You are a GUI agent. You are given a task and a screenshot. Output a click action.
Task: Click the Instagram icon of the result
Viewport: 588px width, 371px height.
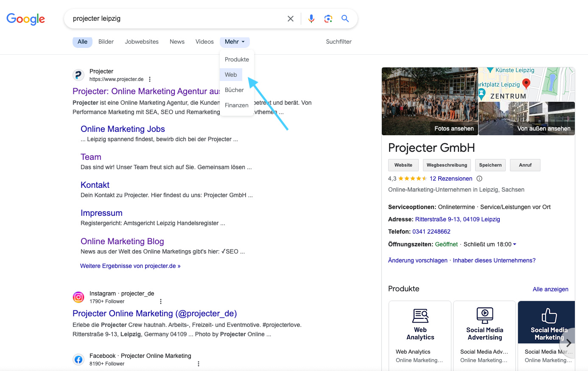[78, 297]
